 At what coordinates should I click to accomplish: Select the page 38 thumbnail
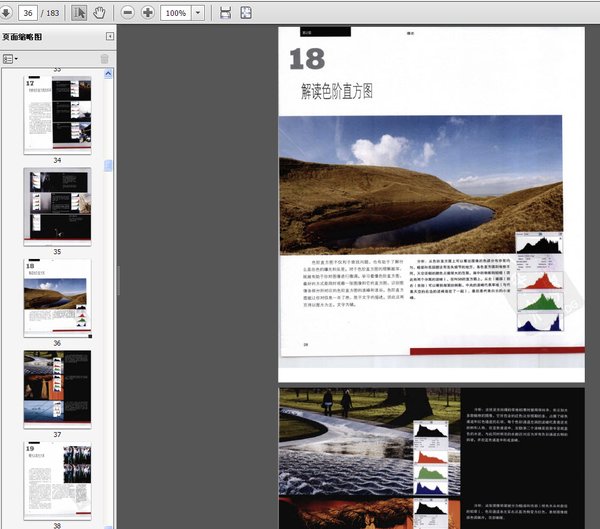point(57,481)
